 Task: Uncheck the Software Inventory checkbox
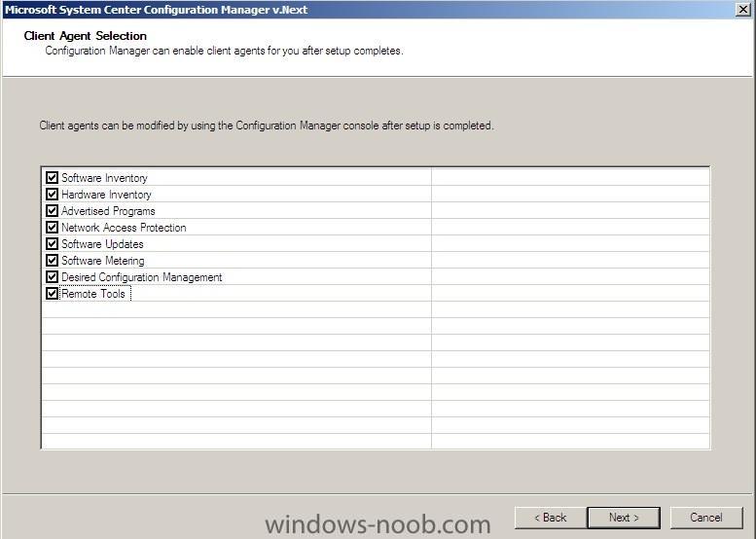[53, 177]
